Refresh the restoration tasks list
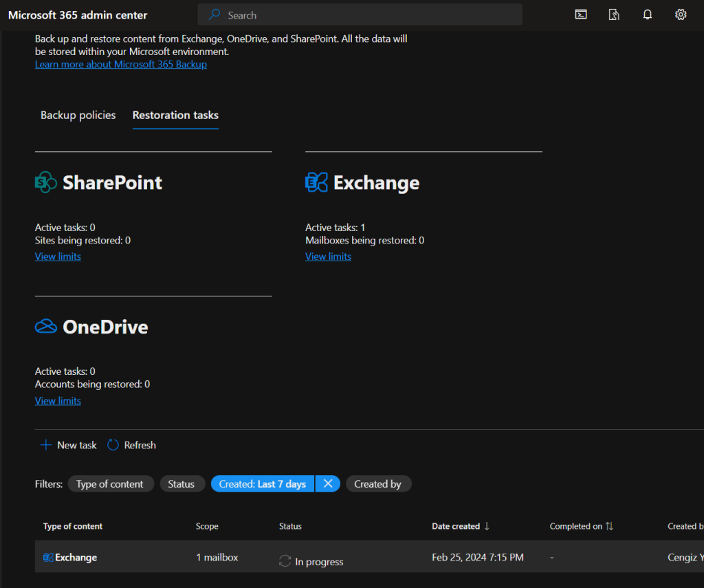 [x=132, y=445]
